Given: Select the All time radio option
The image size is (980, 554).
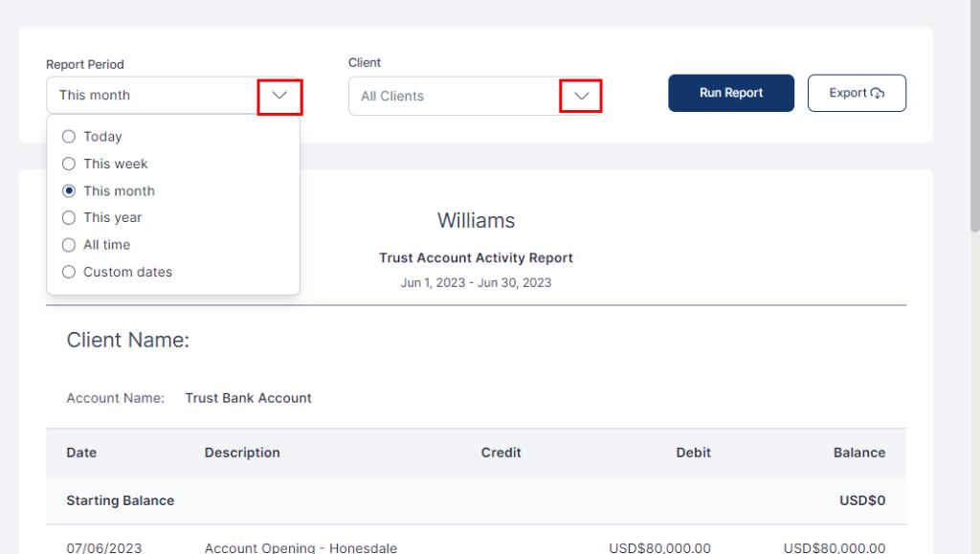Looking at the screenshot, I should coord(69,245).
